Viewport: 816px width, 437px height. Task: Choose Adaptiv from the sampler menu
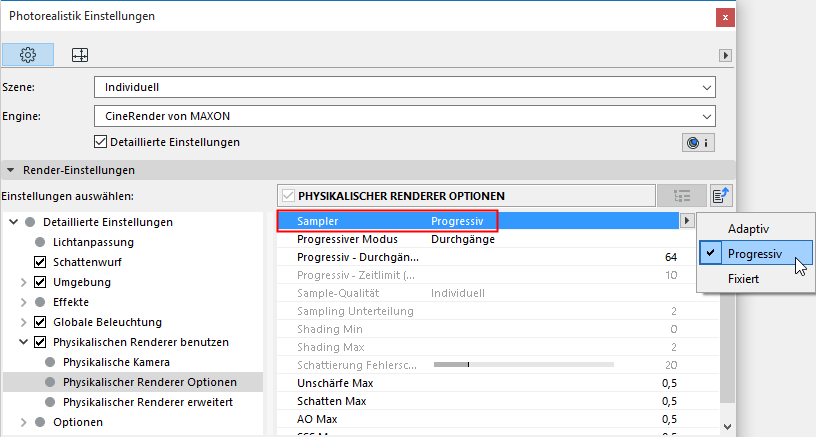coord(755,228)
